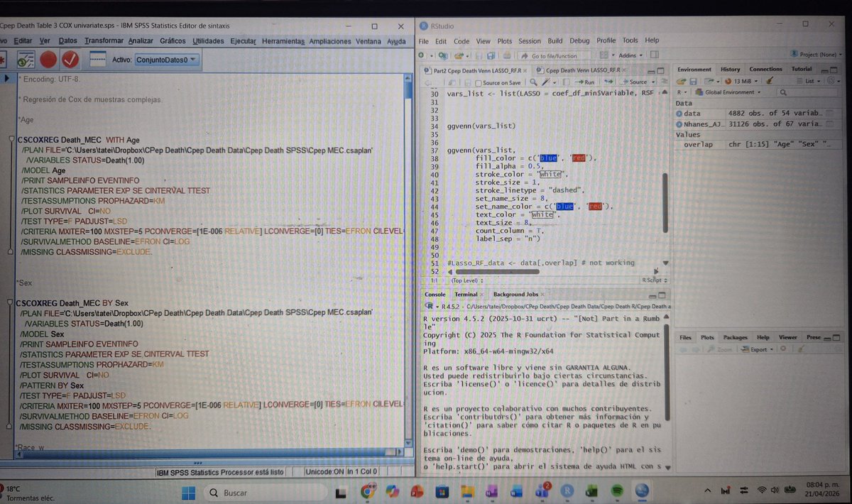The height and width of the screenshot is (504, 852).
Task: Click the SPSS checklist toolbar icon
Action: [26, 60]
